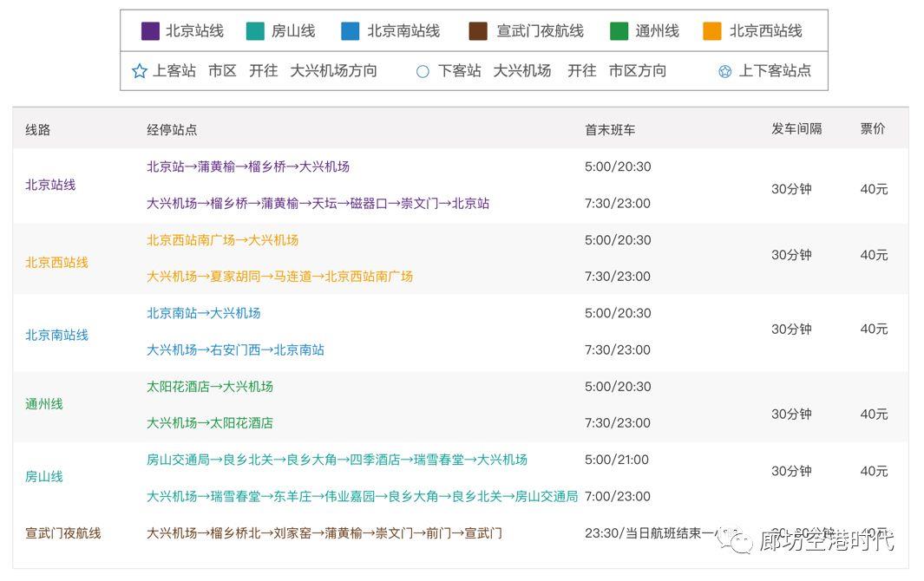This screenshot has width=924, height=581.
Task: Click the circle 下客站 legend icon
Action: pyautogui.click(x=423, y=71)
